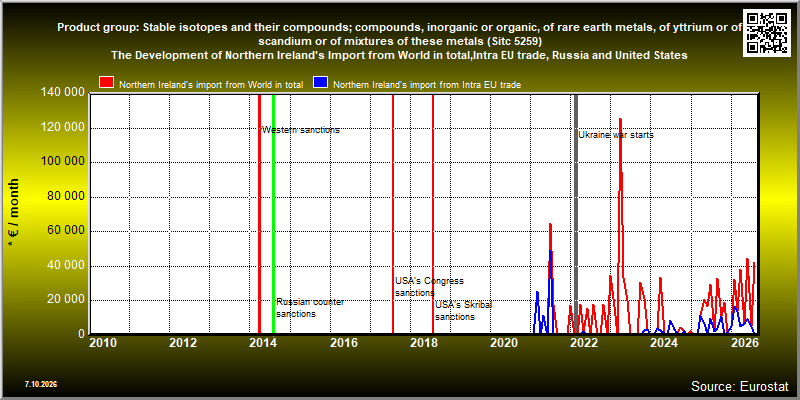Click the red Western sanctions vertical line
Screen dimensions: 800x400
point(259,214)
